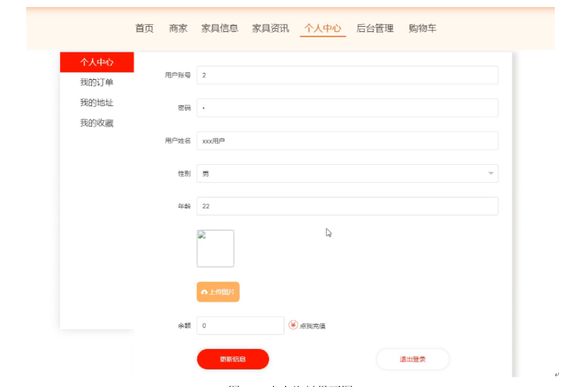588x387 pixels.
Task: Focus the 密码 password field
Action: 347,108
